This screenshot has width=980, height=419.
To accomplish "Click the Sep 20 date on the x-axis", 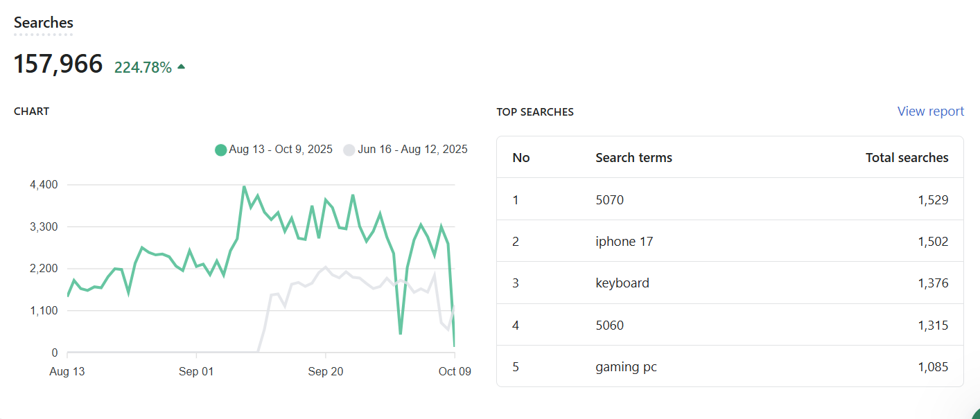I will point(326,372).
